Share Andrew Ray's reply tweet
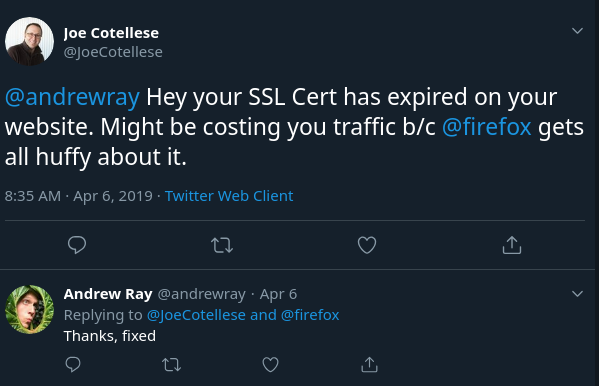Image resolution: width=599 pixels, height=386 pixels. (x=369, y=364)
